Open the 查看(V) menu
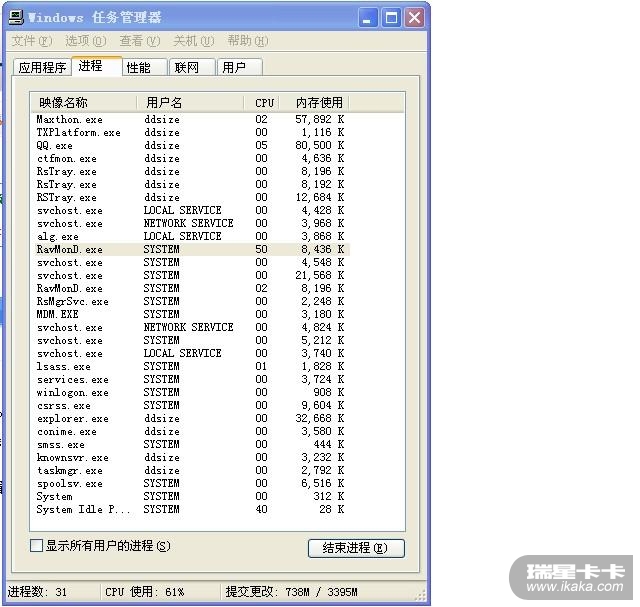 click(x=140, y=41)
